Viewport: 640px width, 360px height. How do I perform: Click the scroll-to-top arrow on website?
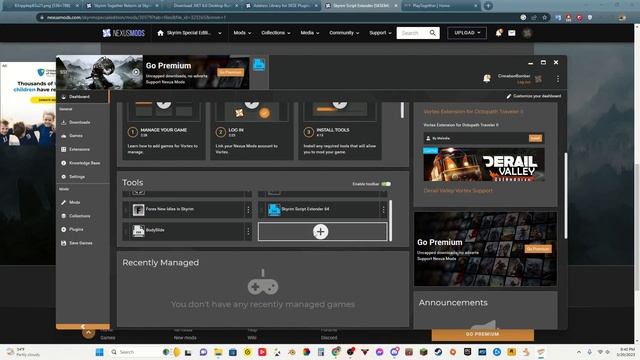tap(89, 333)
